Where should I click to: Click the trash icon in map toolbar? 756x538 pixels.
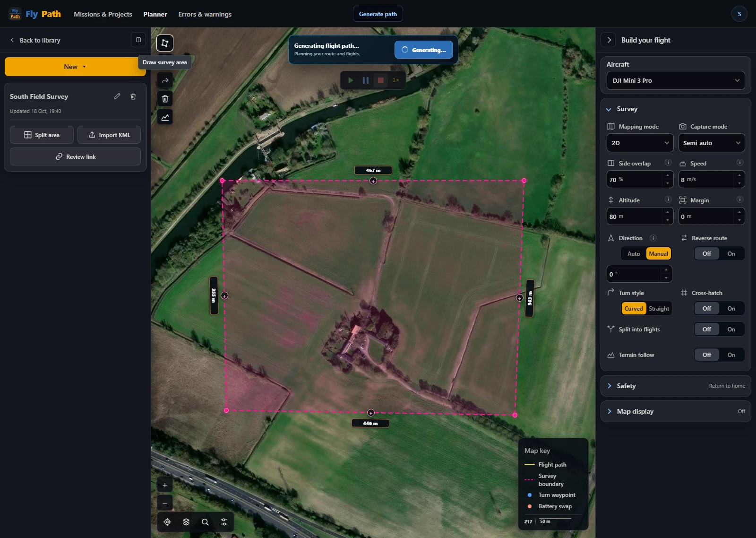point(165,99)
